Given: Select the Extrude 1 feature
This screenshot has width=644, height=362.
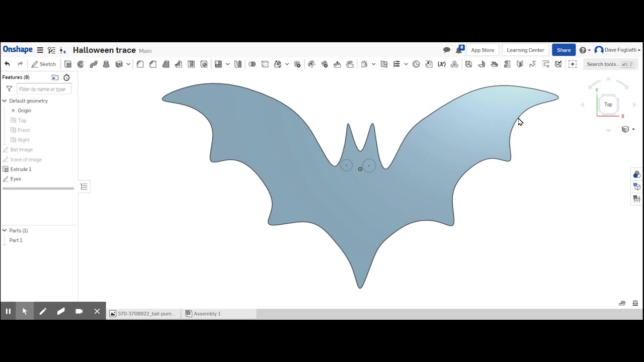Looking at the screenshot, I should point(21,169).
